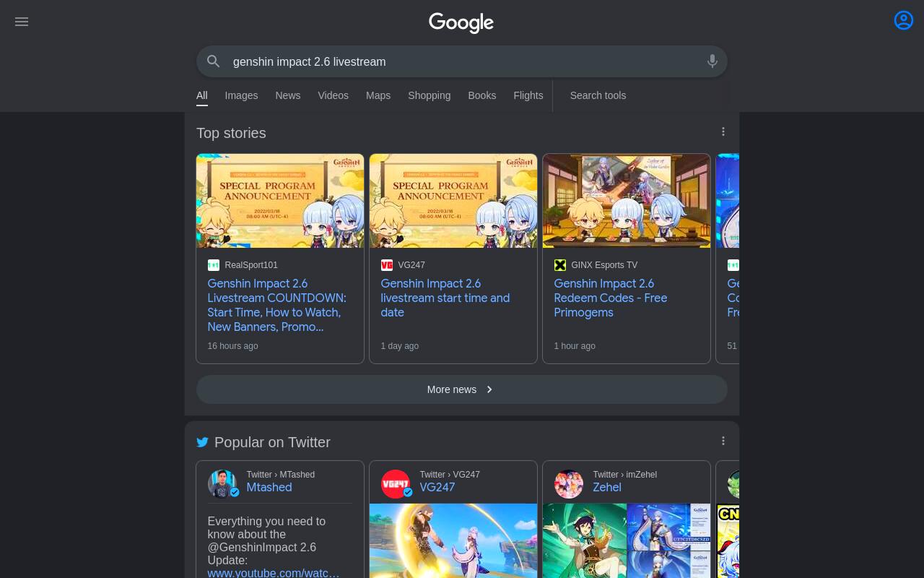The image size is (924, 578).
Task: Switch to the Videos tab
Action: (x=333, y=95)
